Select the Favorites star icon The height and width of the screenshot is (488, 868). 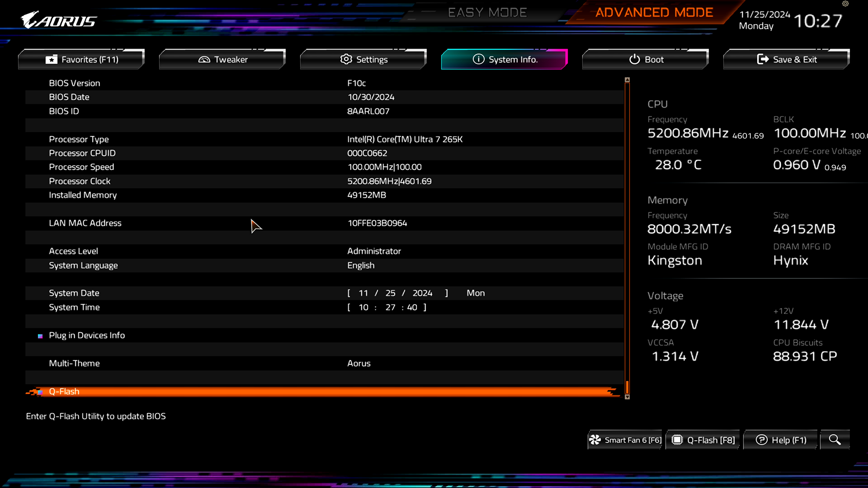click(52, 59)
